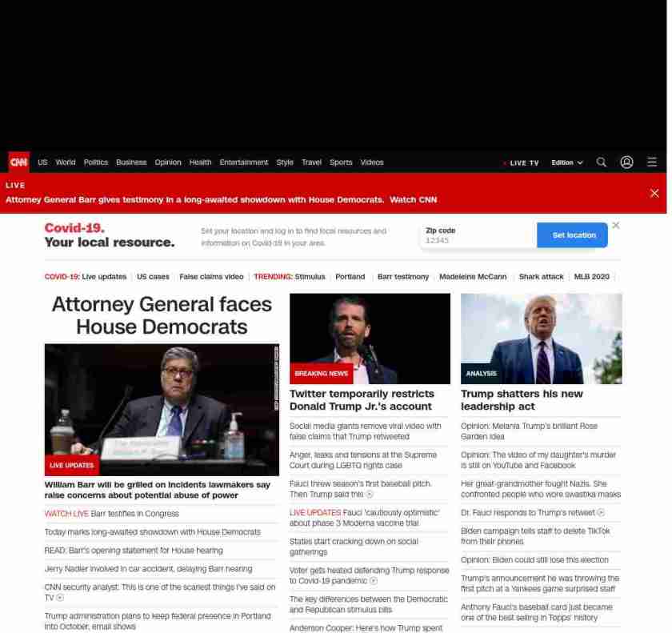Open the hamburger menu icon
672x633 pixels.
tap(651, 162)
